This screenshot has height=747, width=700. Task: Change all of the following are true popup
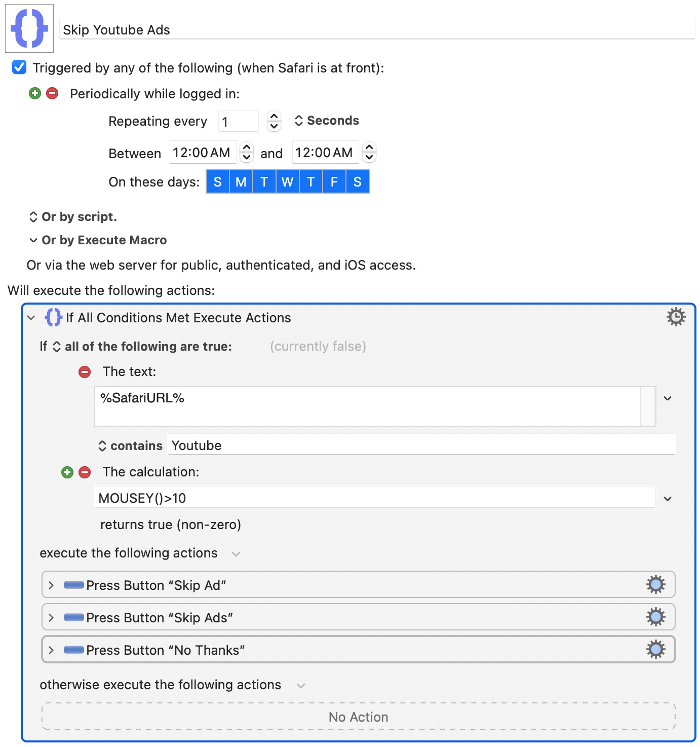point(143,346)
